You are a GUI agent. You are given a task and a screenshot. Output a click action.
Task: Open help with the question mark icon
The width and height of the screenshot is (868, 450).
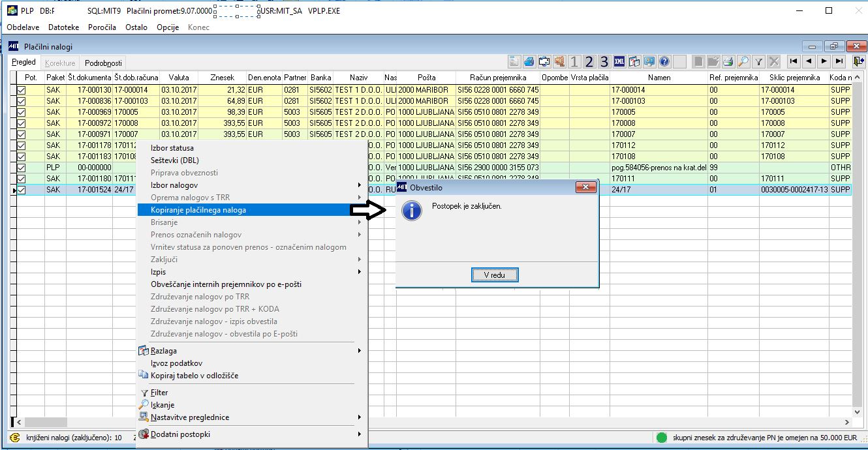click(x=664, y=62)
